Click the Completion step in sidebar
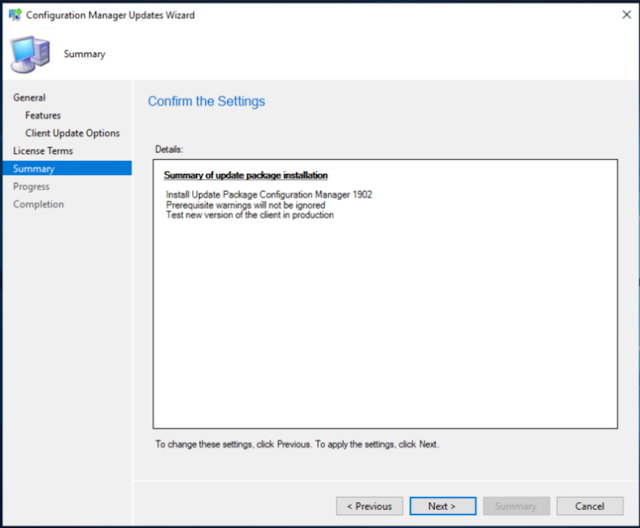640x528 pixels. pyautogui.click(x=38, y=204)
